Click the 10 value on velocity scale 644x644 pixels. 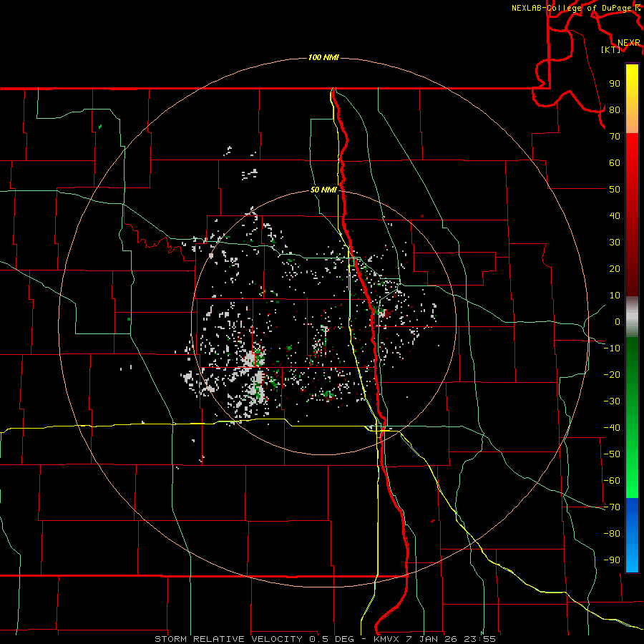pyautogui.click(x=615, y=296)
